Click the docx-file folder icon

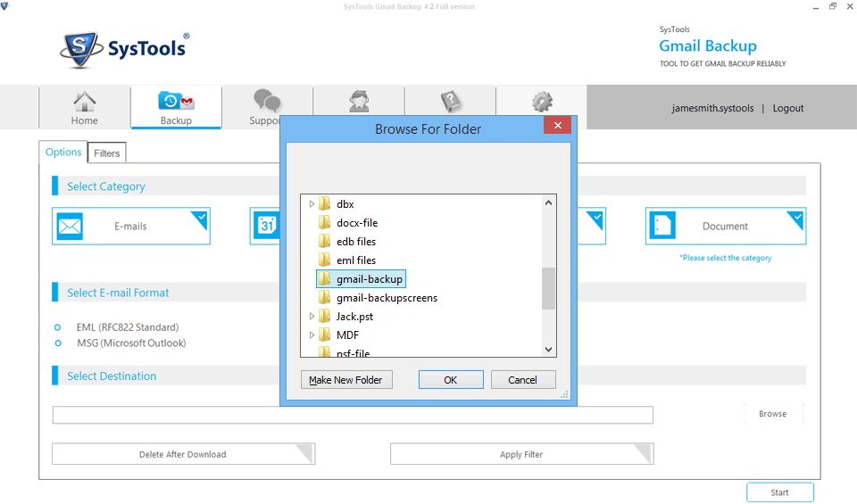(x=325, y=223)
